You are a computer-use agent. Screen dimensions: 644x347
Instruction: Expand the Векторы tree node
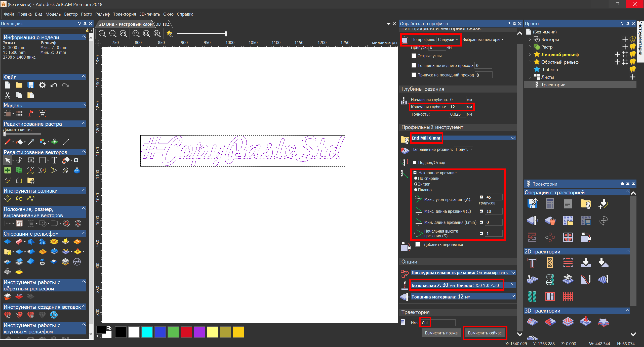530,39
